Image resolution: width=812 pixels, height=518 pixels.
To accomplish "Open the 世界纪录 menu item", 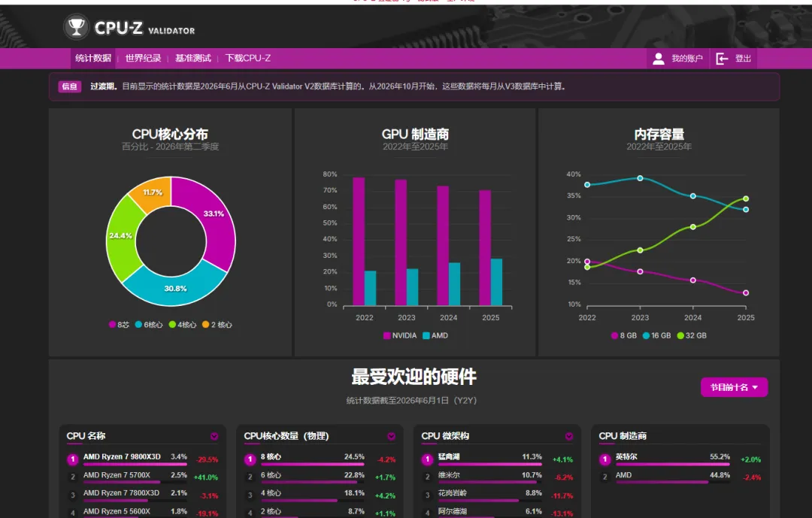I will click(x=143, y=58).
